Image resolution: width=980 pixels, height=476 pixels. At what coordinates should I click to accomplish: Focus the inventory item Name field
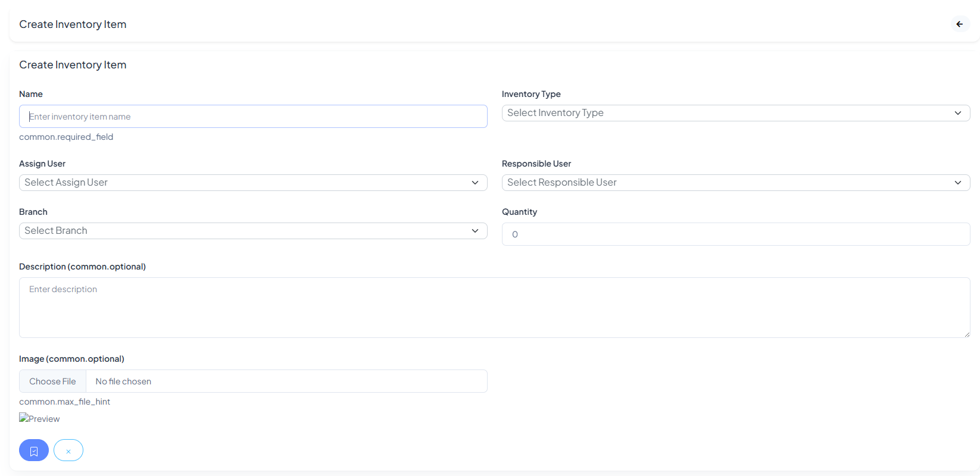(253, 117)
